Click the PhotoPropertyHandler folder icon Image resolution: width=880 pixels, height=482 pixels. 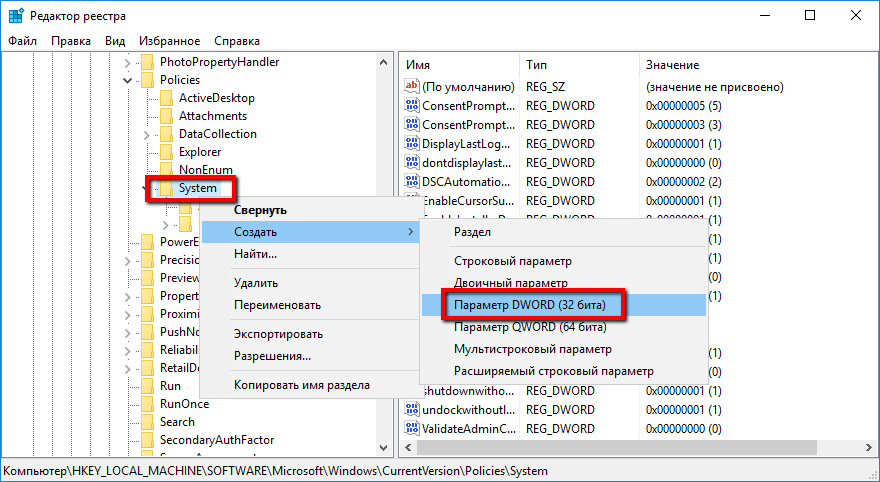pyautogui.click(x=148, y=62)
